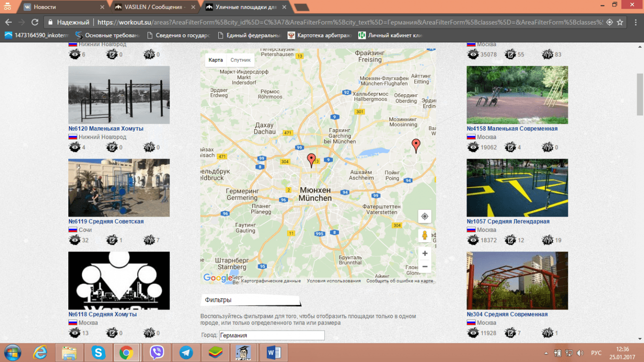The image size is (644, 362).
Task: Click the map zoom out minus button
Action: tap(424, 267)
